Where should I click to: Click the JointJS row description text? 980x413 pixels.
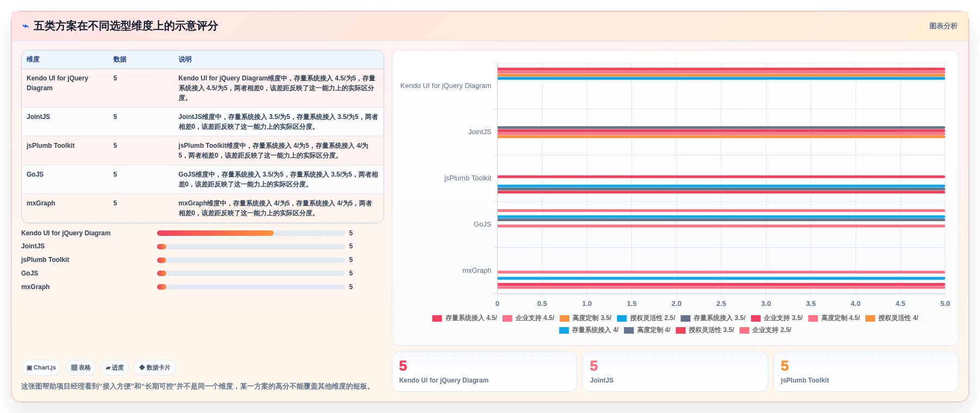click(x=278, y=122)
